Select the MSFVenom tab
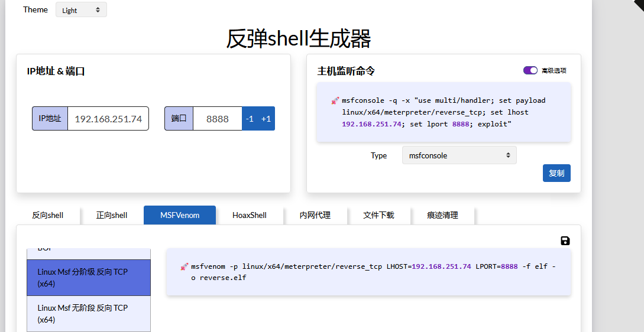 [180, 215]
